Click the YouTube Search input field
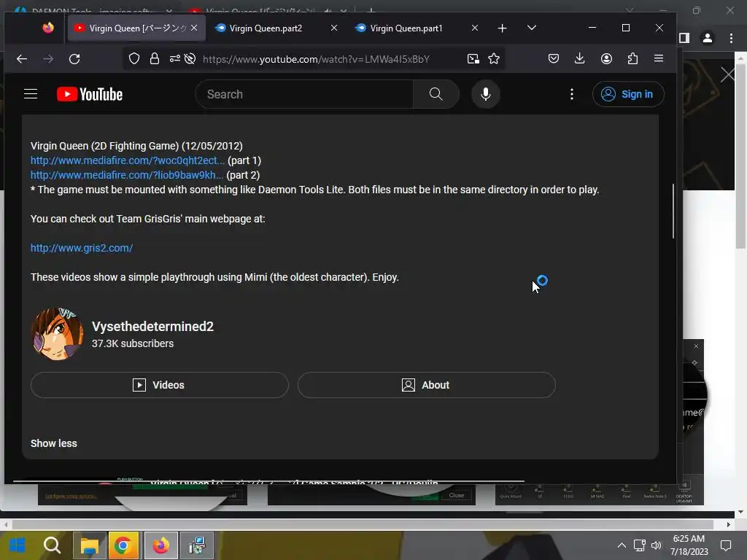This screenshot has height=560, width=747. 305,94
